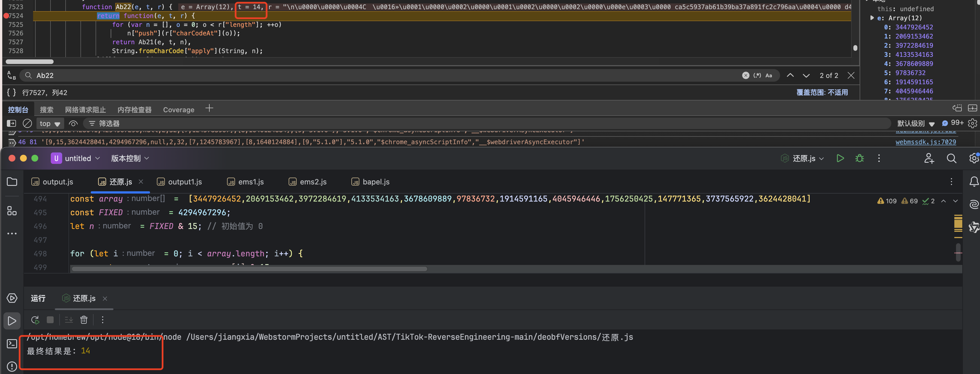Open the 网络请求阻止 tab
This screenshot has height=374, width=980.
pyautogui.click(x=85, y=110)
